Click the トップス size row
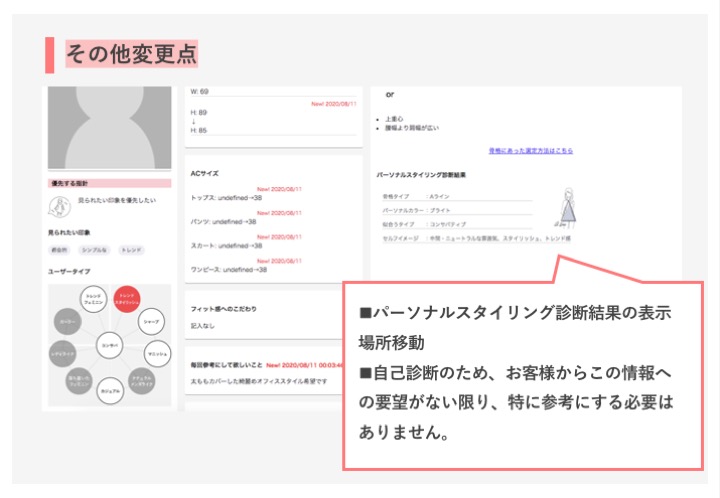Screen dimensions: 720x498 click(228, 196)
